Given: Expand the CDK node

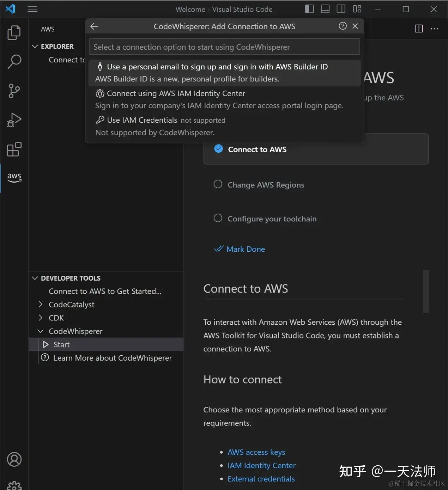Looking at the screenshot, I should coord(41,318).
